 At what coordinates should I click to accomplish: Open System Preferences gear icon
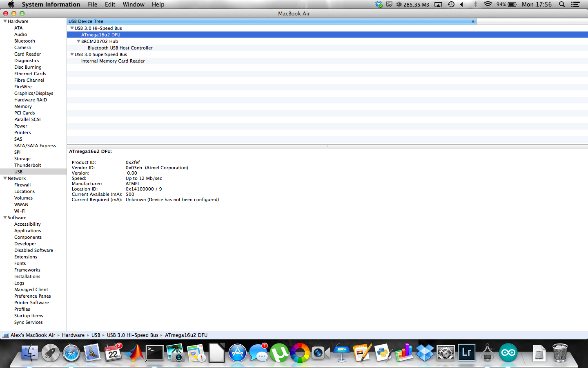[446, 352]
